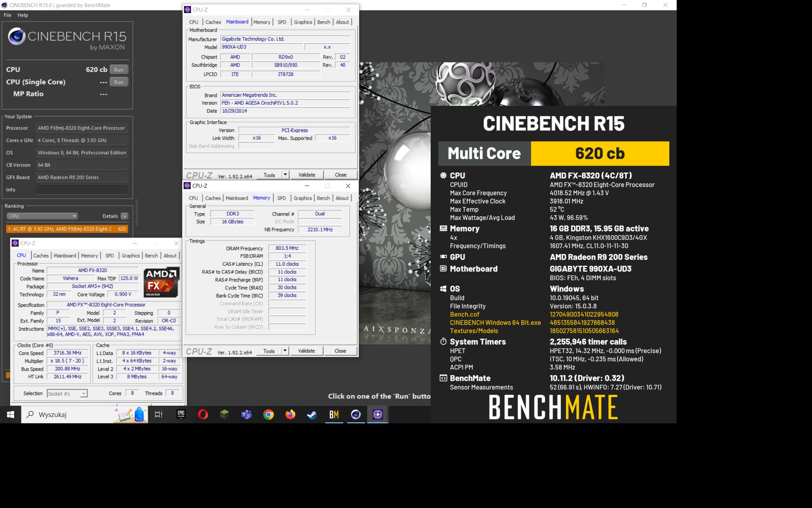Click 3716.36 MHz Core Speed value
Viewport: 812px width, 508px height.
[68, 353]
